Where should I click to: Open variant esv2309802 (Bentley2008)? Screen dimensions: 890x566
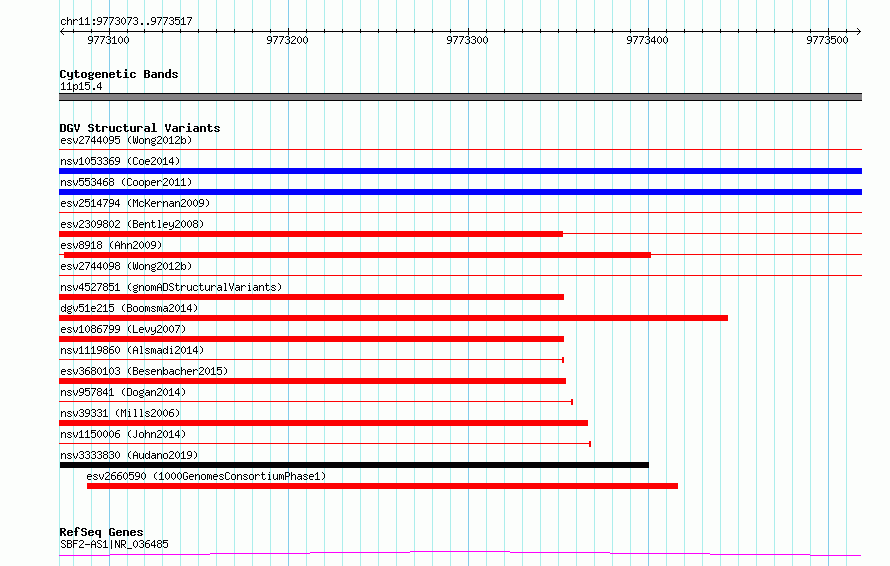(x=132, y=224)
